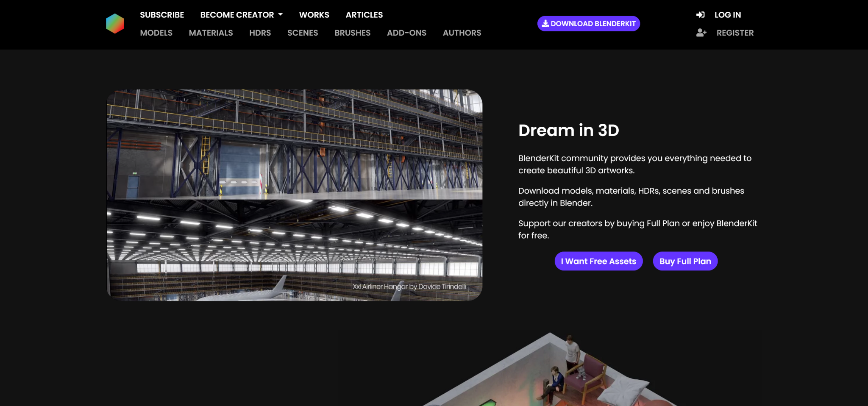Go to the Works section
The width and height of the screenshot is (868, 406).
pyautogui.click(x=314, y=15)
